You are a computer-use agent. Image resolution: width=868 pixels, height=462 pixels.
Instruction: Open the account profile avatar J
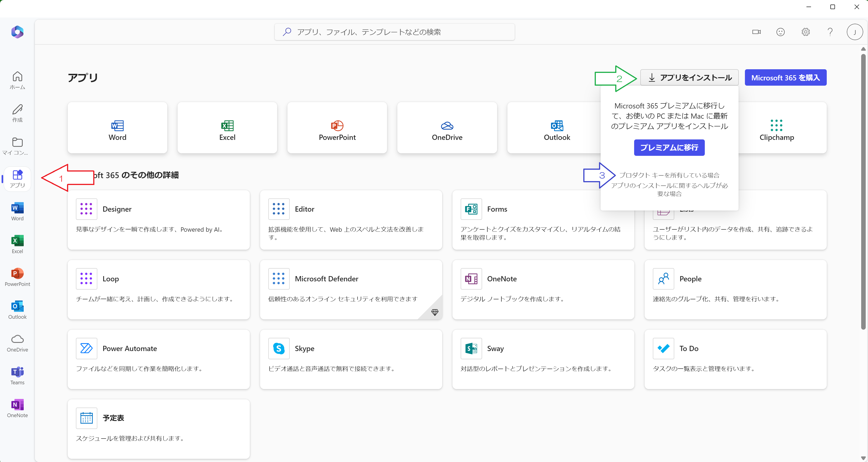[855, 32]
